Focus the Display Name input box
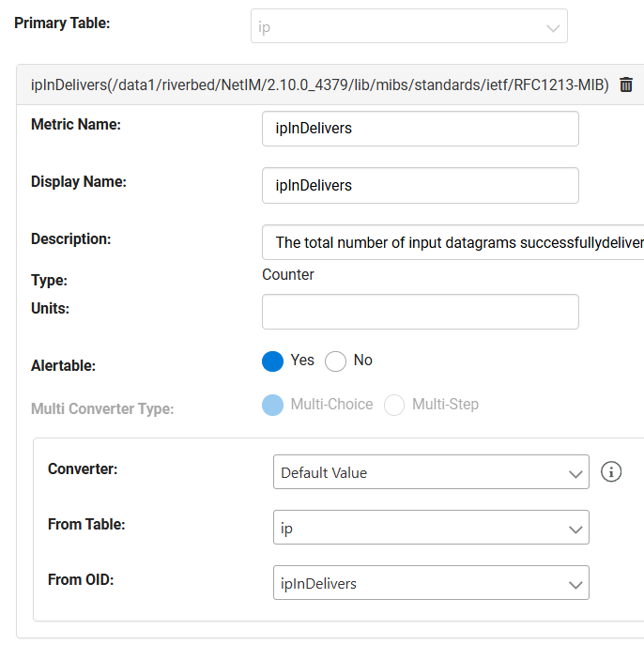 [420, 186]
